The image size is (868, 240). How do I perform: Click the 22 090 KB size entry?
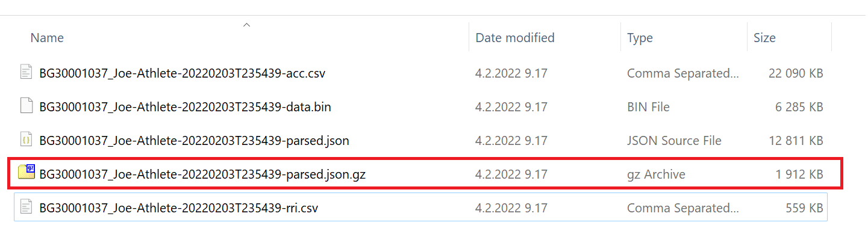[796, 73]
